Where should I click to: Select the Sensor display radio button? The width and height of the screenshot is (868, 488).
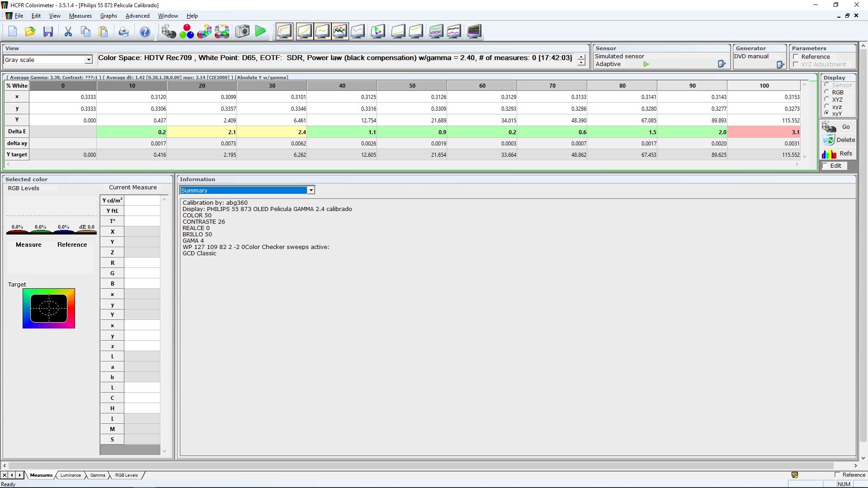(827, 85)
